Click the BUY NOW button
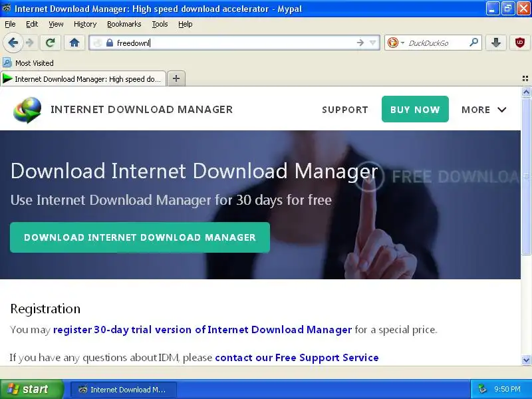 (415, 109)
